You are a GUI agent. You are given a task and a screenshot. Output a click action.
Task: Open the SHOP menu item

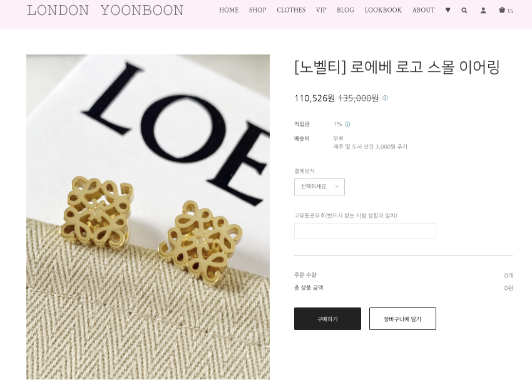(257, 10)
